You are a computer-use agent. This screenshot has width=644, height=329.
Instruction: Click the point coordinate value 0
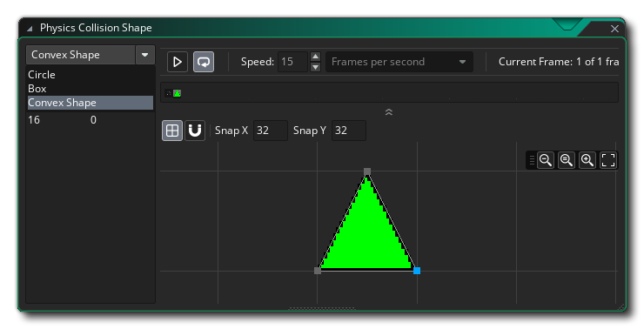pyautogui.click(x=93, y=120)
